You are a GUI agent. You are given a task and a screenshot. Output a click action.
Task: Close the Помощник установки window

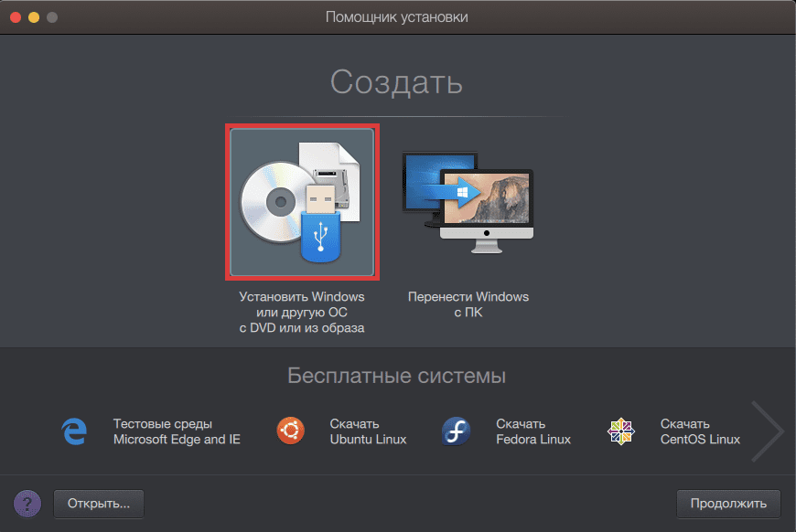[16, 17]
